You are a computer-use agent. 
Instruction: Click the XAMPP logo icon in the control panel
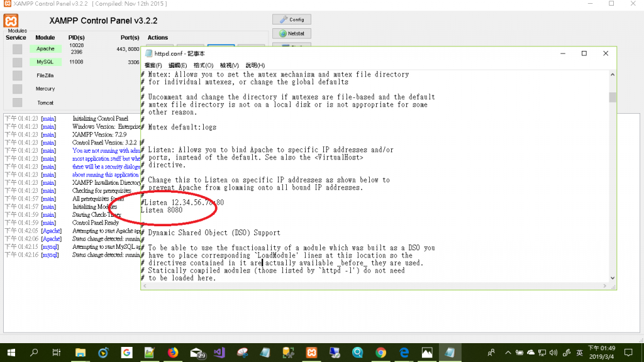[11, 21]
